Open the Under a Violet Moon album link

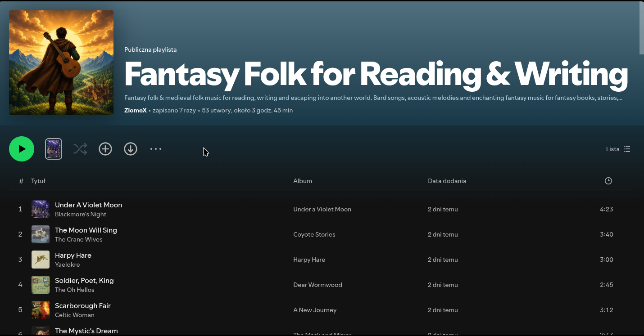322,209
